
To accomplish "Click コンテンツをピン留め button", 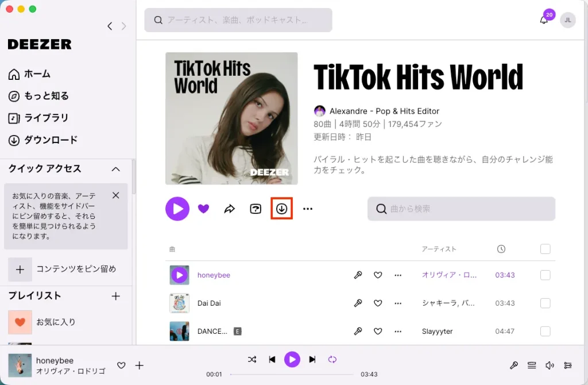I will tap(62, 269).
